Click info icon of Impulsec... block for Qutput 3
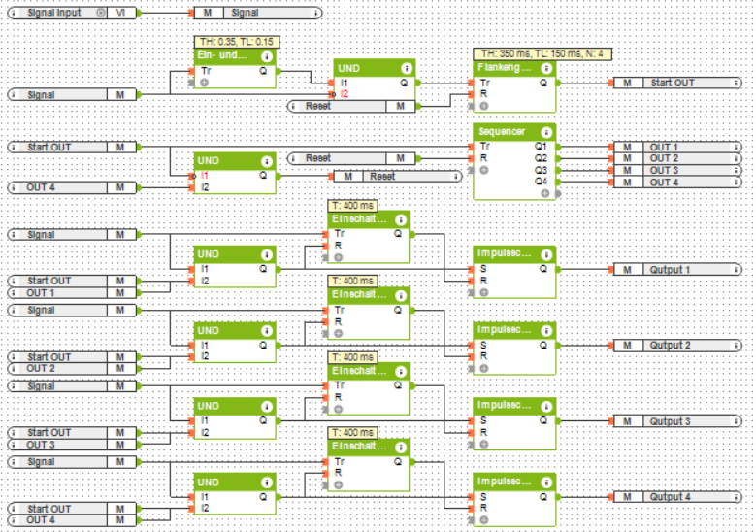 click(546, 406)
